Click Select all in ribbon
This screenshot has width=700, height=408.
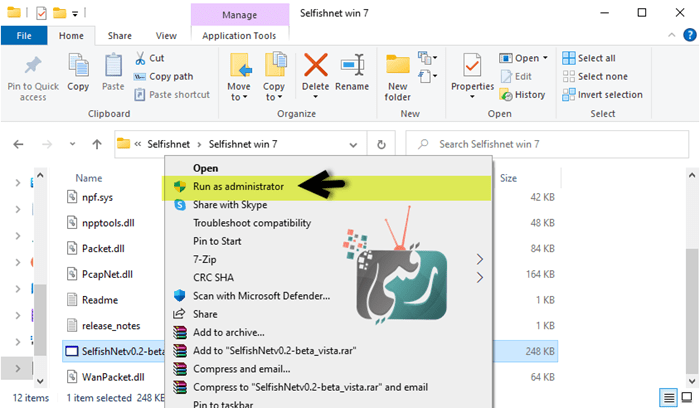coord(589,58)
